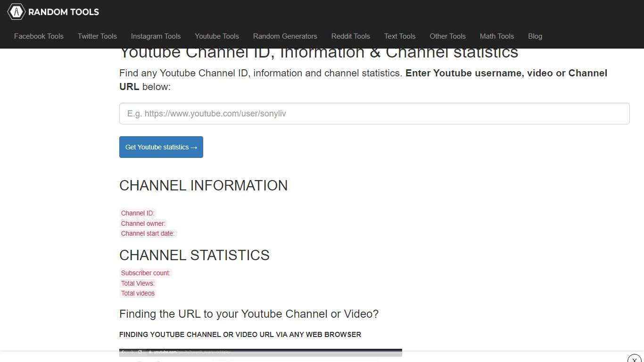644x362 pixels.
Task: Open the Reddit Tools menu
Action: coord(351,36)
